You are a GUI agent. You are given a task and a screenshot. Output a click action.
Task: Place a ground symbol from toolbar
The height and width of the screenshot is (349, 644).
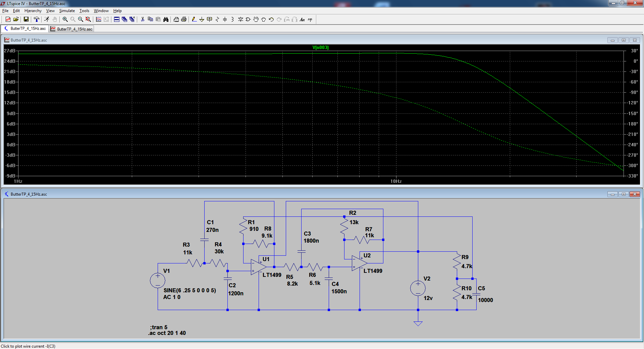point(202,19)
